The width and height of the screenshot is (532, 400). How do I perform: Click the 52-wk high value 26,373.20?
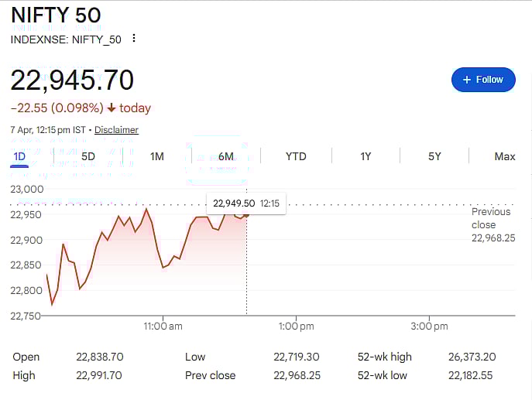tap(472, 357)
